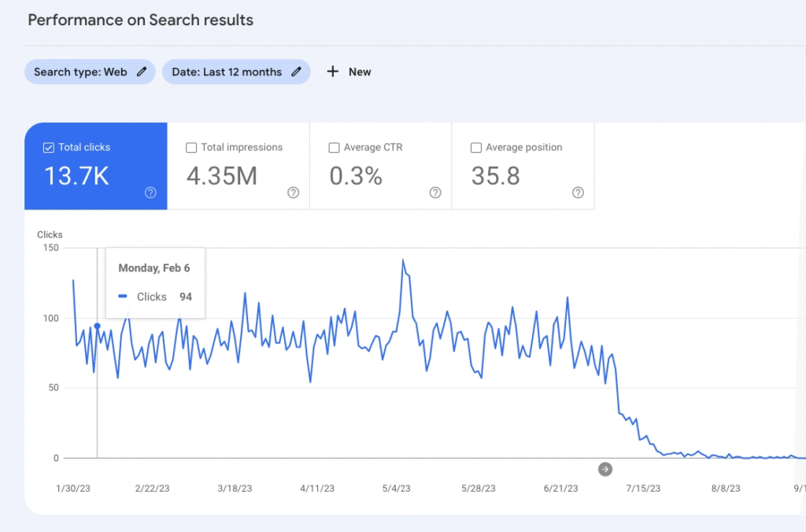
Task: Click the pencil icon on Search type filter
Action: 142,72
